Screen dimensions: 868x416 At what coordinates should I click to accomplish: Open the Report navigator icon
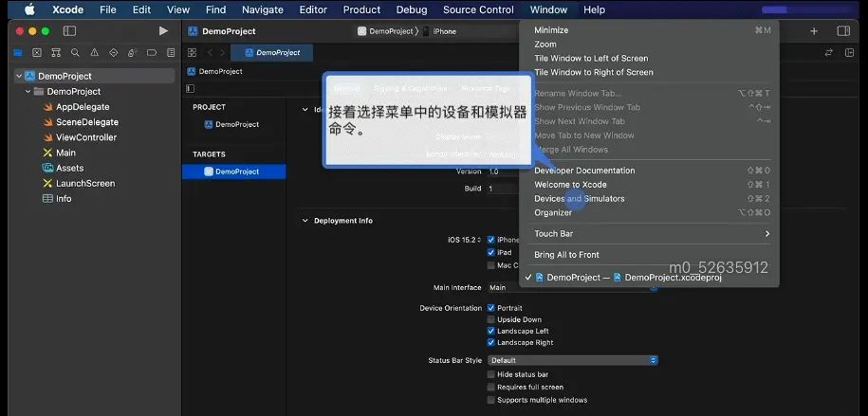(x=171, y=52)
